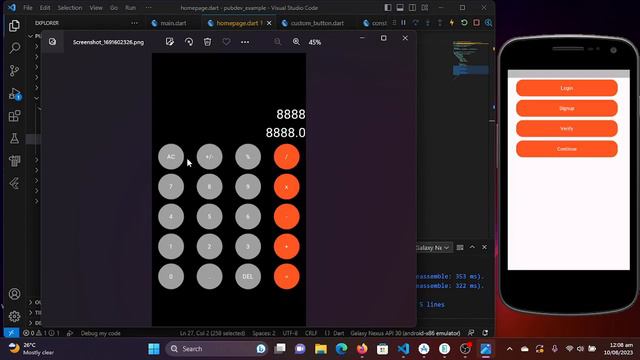The height and width of the screenshot is (360, 640).
Task: Click Step Over in debug toolbar
Action: pos(416,23)
